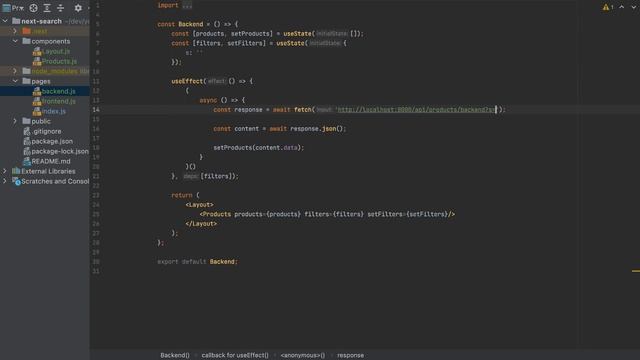Screen dimensions: 640x360
Task: Collapse the components folder
Action: pyautogui.click(x=15, y=41)
